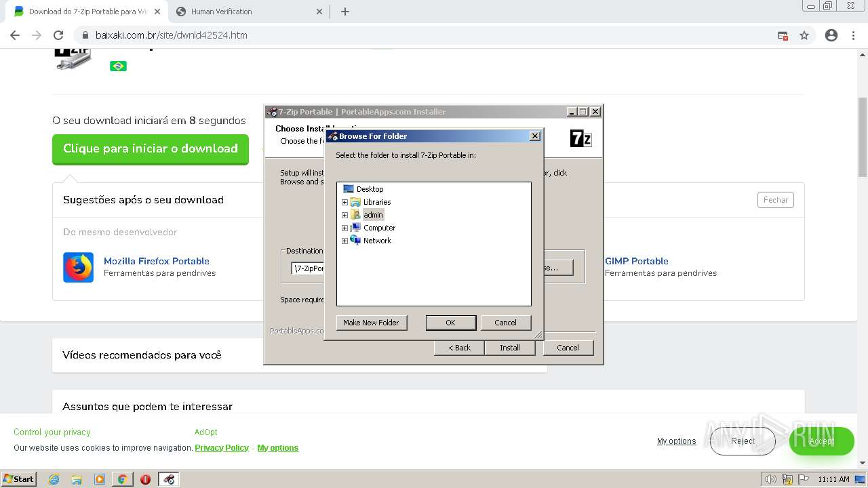Click the Firefox Portable icon

click(x=78, y=267)
